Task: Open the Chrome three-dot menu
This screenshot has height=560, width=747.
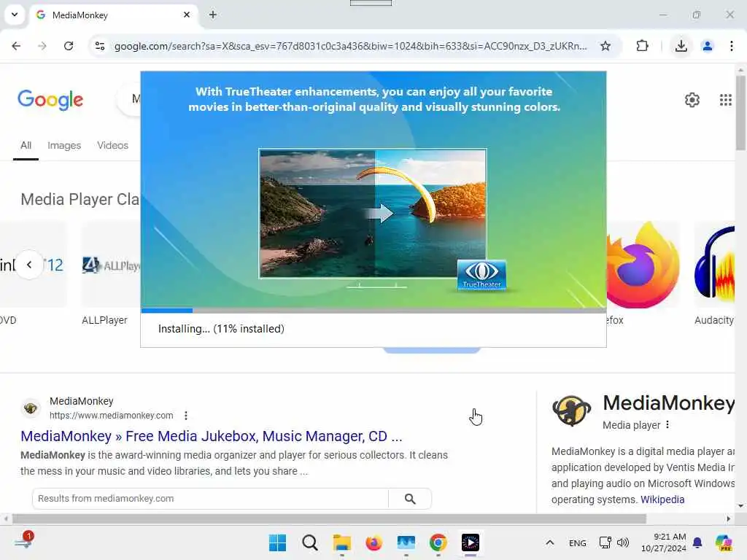Action: 731,46
